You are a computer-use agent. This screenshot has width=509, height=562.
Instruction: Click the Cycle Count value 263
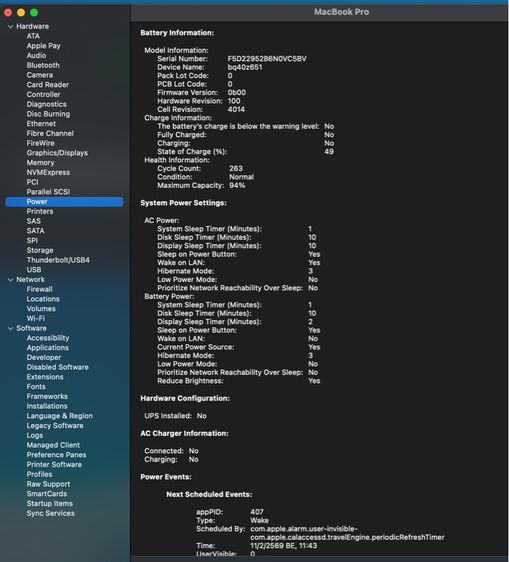point(236,168)
